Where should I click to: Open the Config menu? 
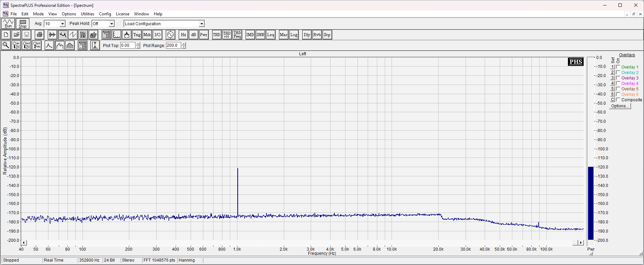[105, 14]
